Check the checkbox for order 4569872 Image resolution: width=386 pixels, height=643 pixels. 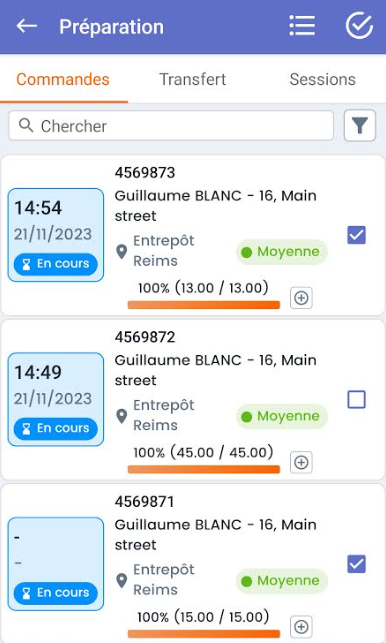356,399
